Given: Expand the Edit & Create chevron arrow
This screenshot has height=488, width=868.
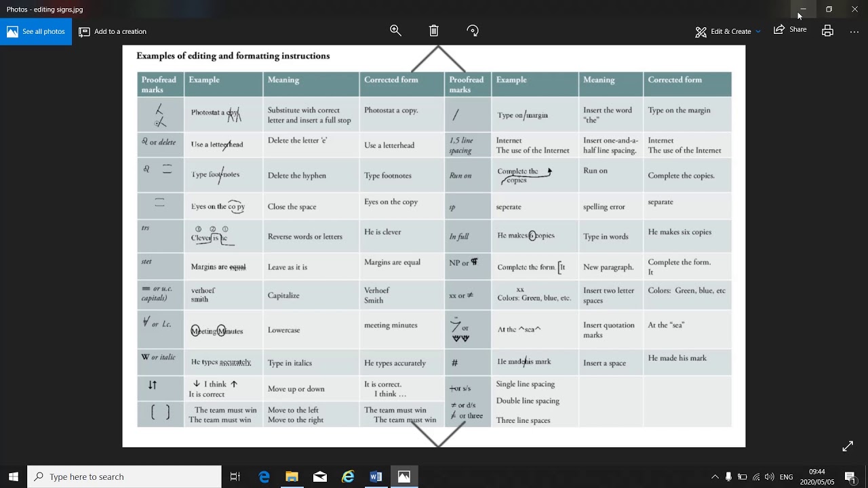Looking at the screenshot, I should pyautogui.click(x=758, y=31).
